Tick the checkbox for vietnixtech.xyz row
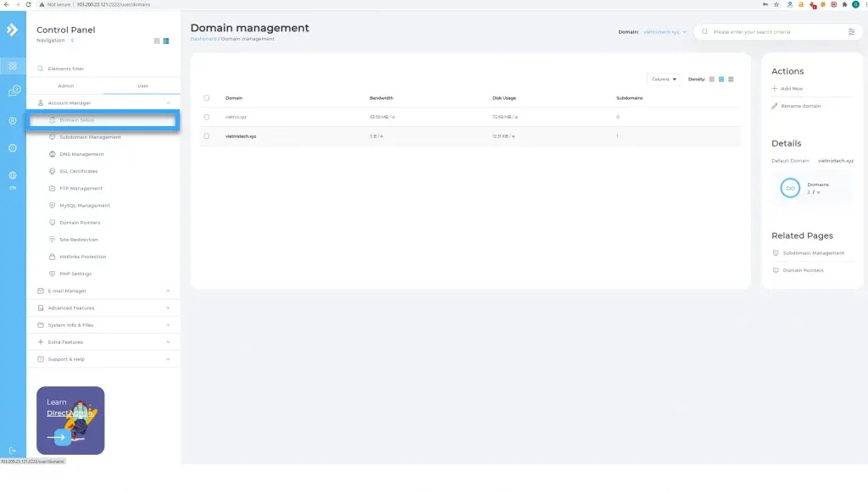Viewport: 868px width, 492px height. coord(207,136)
